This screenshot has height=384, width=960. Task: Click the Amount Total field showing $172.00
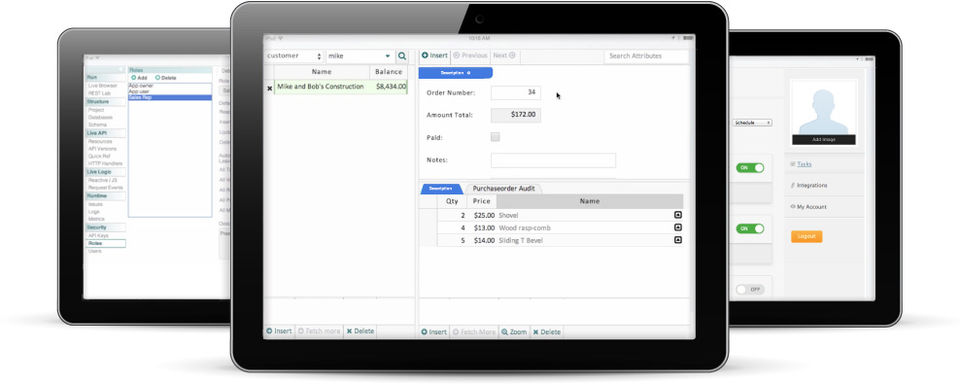click(x=516, y=115)
